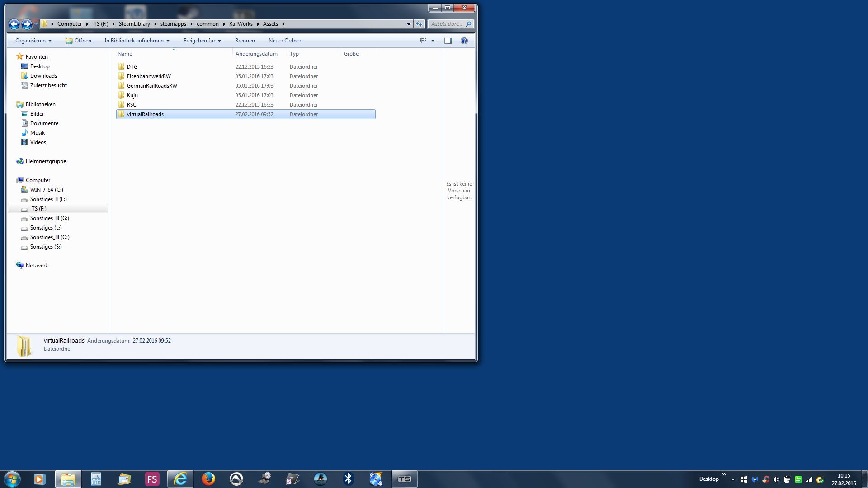Open the view options dropdown arrow
This screenshot has width=868, height=488.
(433, 41)
